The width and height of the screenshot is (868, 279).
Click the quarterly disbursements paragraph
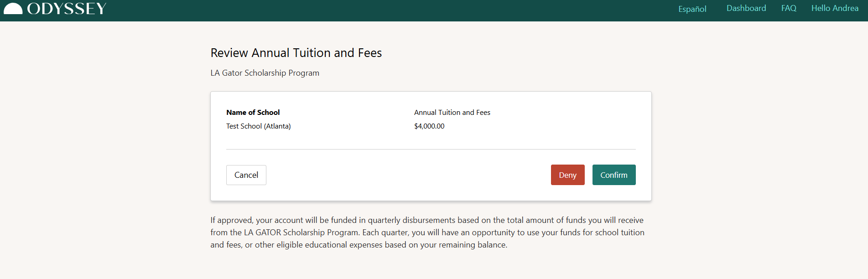click(x=427, y=232)
